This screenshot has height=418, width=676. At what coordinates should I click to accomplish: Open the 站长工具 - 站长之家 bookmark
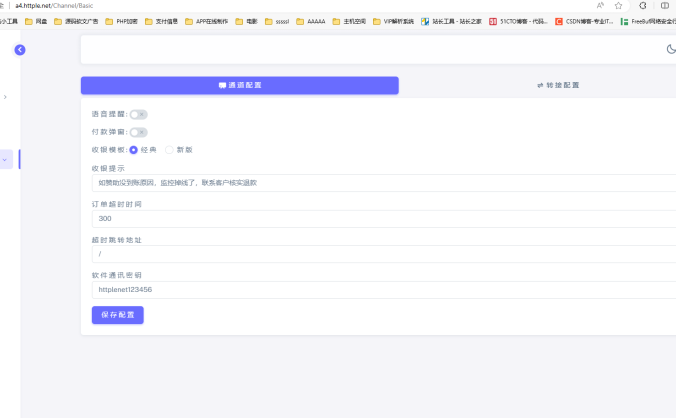(x=451, y=21)
